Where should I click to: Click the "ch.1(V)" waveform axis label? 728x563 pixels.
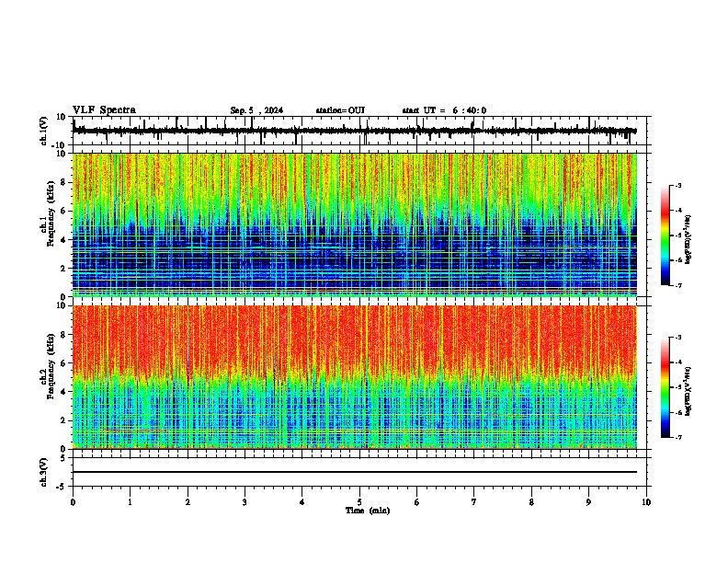(44, 131)
